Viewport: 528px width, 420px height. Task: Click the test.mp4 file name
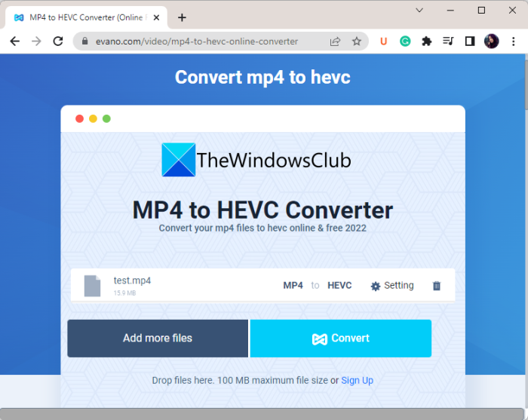132,281
